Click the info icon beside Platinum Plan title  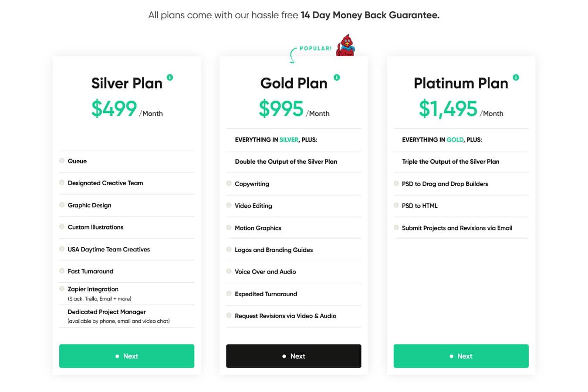516,78
